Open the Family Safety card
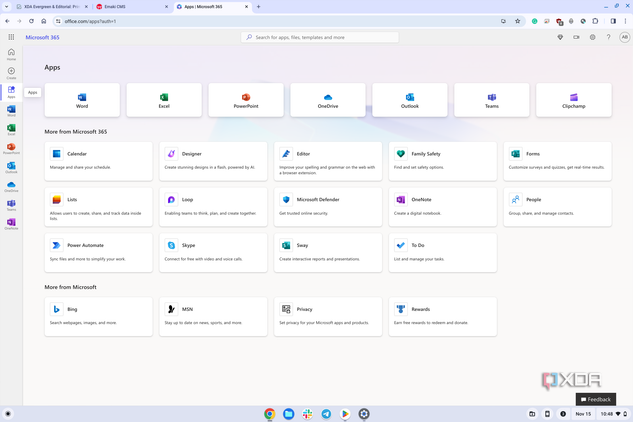 [443, 161]
